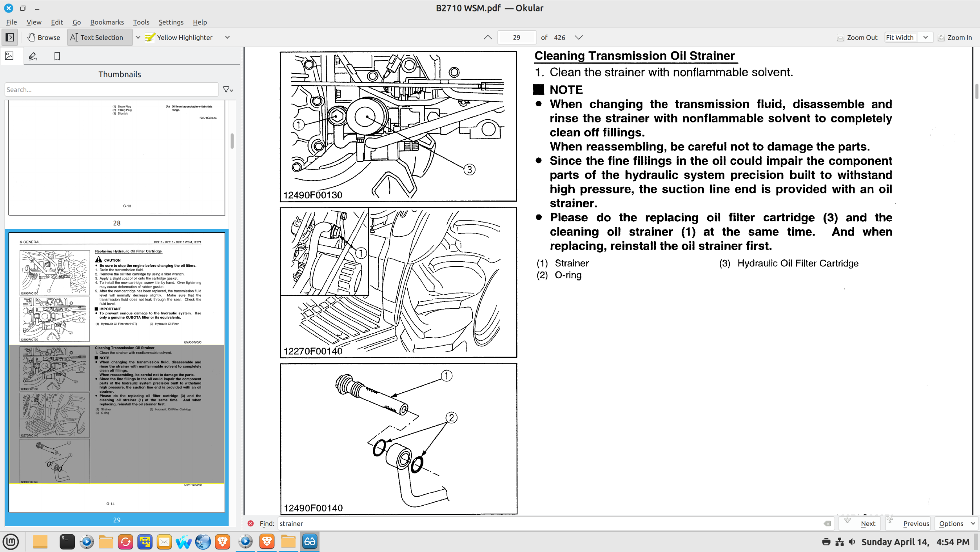Toggle the sidebar panel icon

(x=10, y=37)
